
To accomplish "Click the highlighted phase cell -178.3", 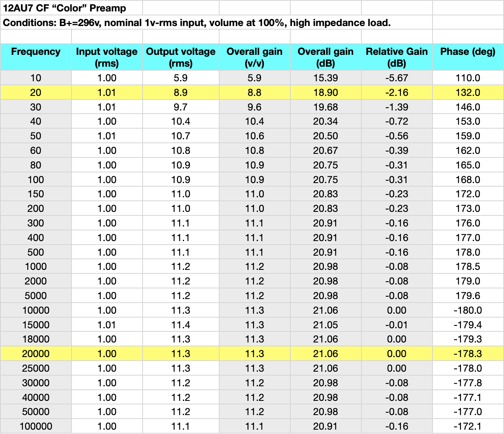I will [468, 354].
